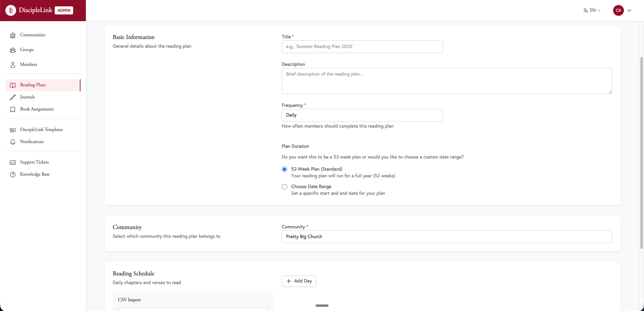644x311 pixels.
Task: Expand the user account menu chevron
Action: click(x=629, y=10)
